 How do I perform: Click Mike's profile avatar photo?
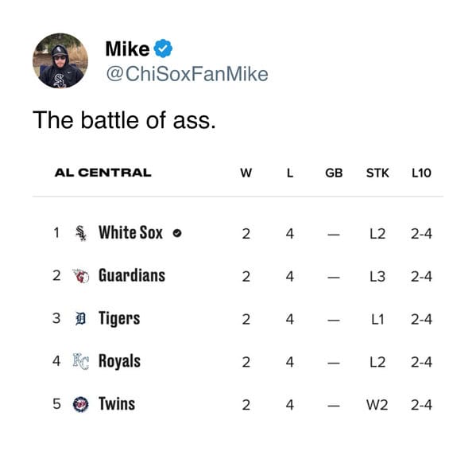60,60
